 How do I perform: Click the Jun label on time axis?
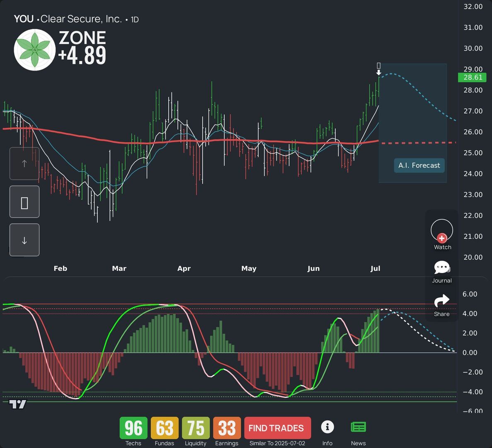coord(313,268)
